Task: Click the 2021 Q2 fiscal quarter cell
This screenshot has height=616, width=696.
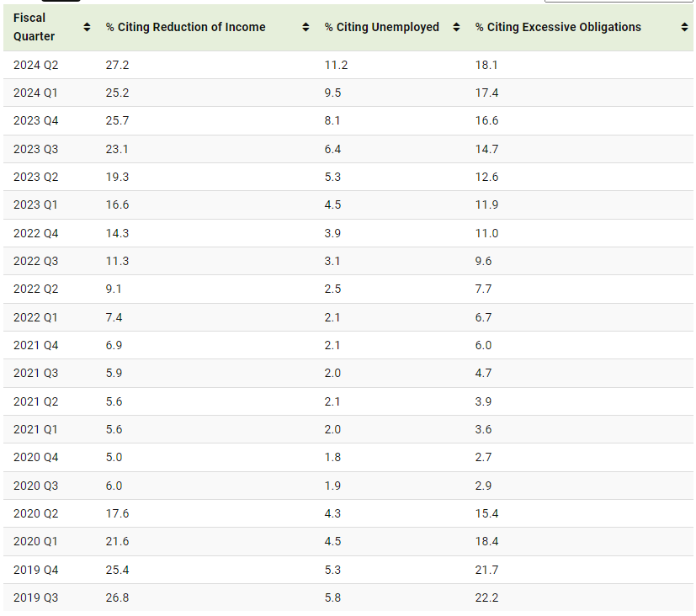Action: [36, 401]
